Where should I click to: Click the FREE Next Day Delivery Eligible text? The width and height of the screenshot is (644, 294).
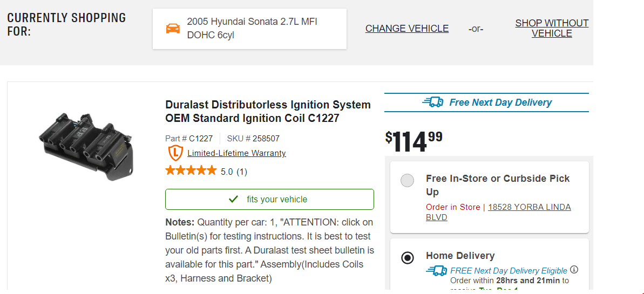(509, 270)
